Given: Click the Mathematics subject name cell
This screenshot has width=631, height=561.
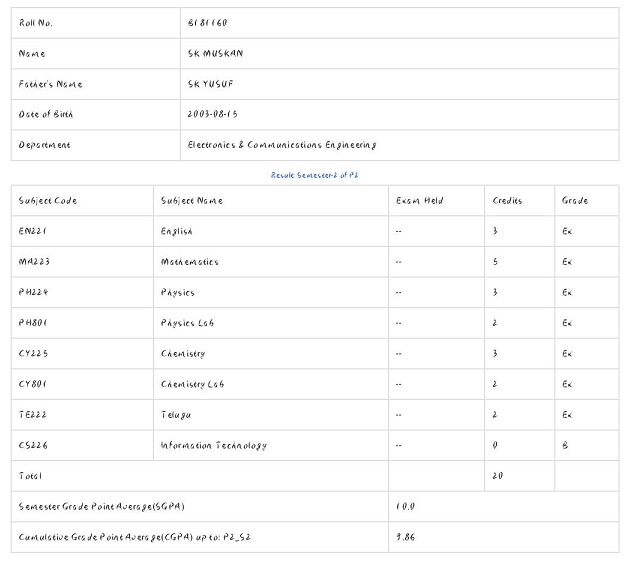Looking at the screenshot, I should 189,262.
